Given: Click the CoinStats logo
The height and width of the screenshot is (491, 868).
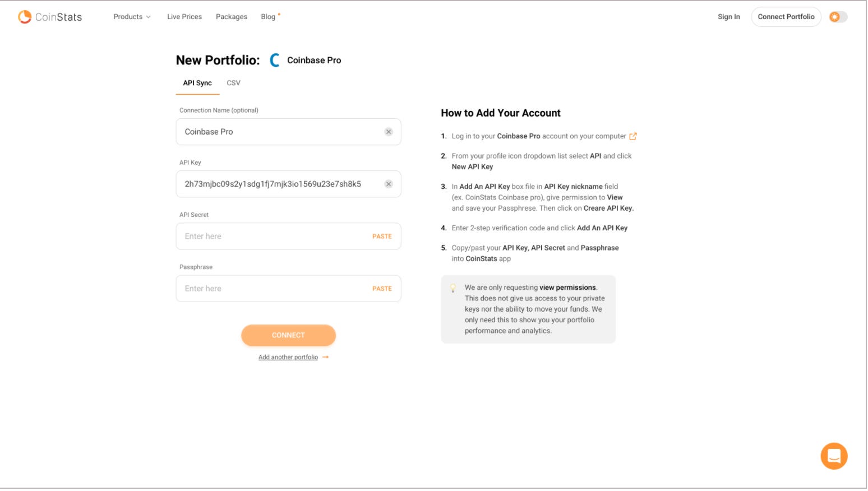Looking at the screenshot, I should coord(50,17).
